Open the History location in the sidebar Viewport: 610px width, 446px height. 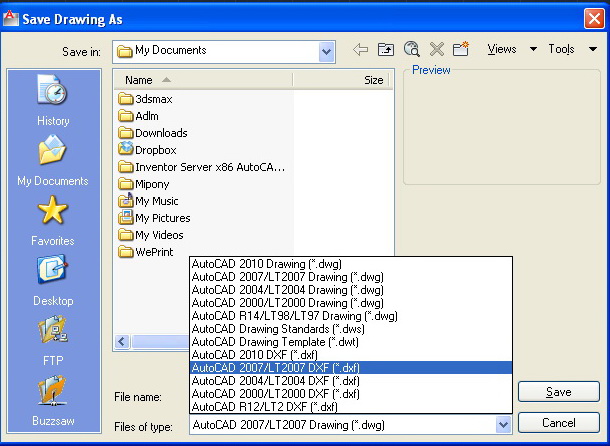click(x=53, y=100)
